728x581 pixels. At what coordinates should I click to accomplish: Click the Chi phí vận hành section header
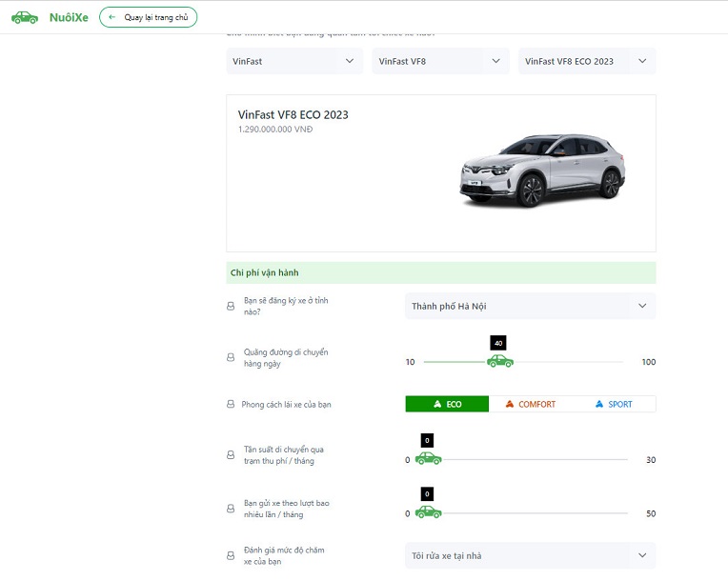(x=441, y=272)
